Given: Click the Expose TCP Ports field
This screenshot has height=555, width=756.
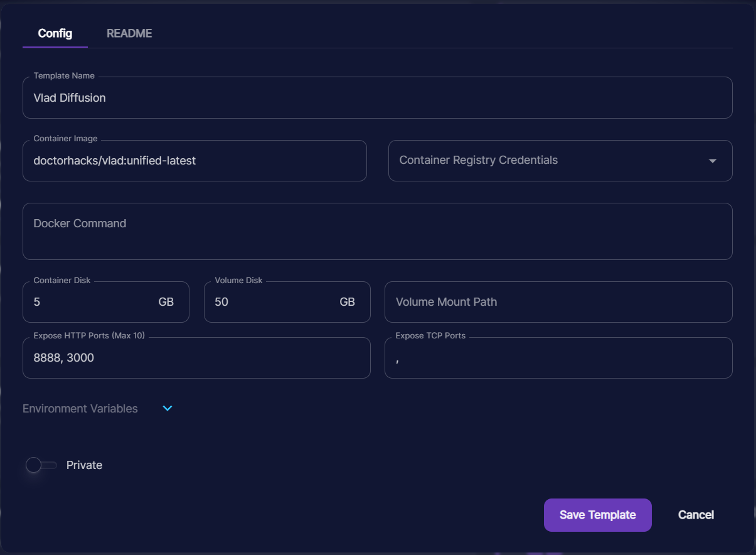Looking at the screenshot, I should click(x=558, y=358).
